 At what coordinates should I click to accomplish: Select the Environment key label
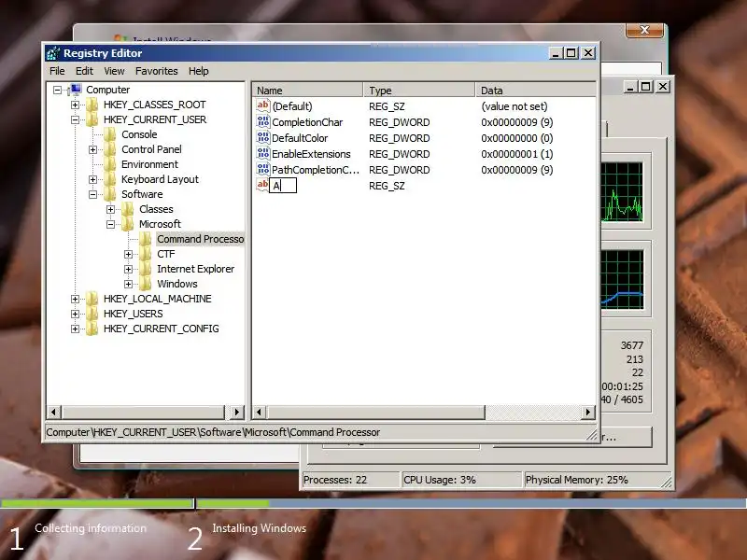coord(149,164)
